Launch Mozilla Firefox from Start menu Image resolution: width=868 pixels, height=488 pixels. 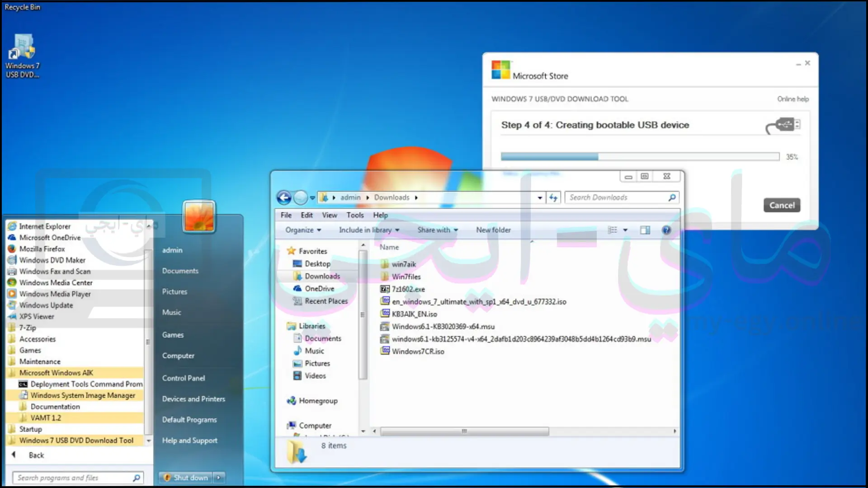(x=37, y=249)
